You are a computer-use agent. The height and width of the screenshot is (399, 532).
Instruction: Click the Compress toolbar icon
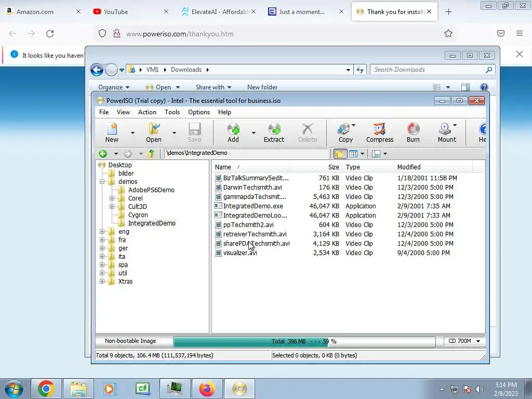point(380,132)
